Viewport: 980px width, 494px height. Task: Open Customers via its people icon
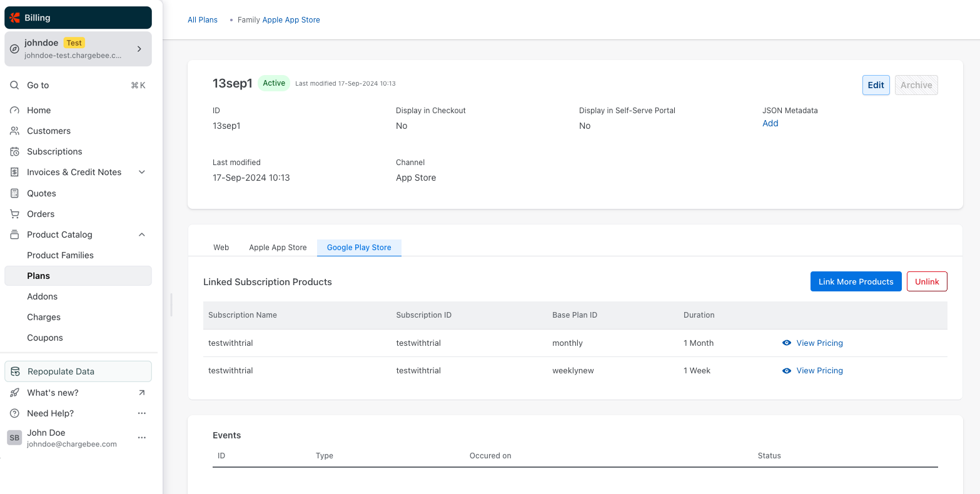[14, 131]
